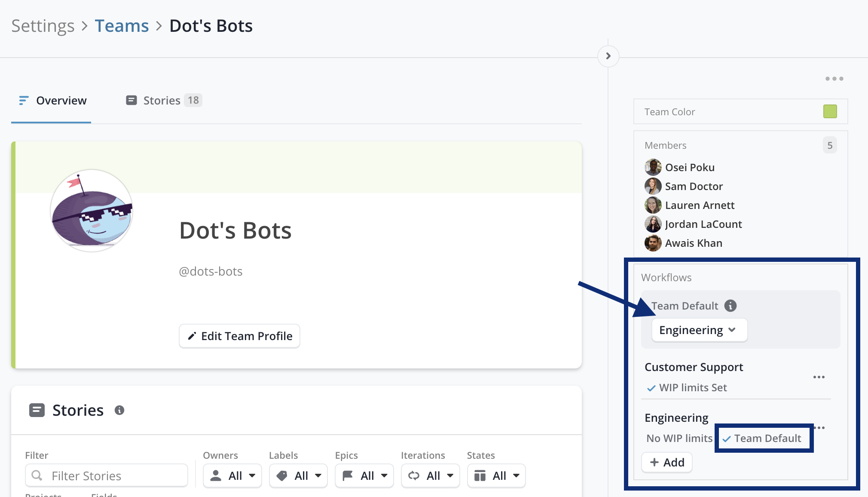The width and height of the screenshot is (868, 497).
Task: Add a workflow with the Add button
Action: tap(666, 462)
